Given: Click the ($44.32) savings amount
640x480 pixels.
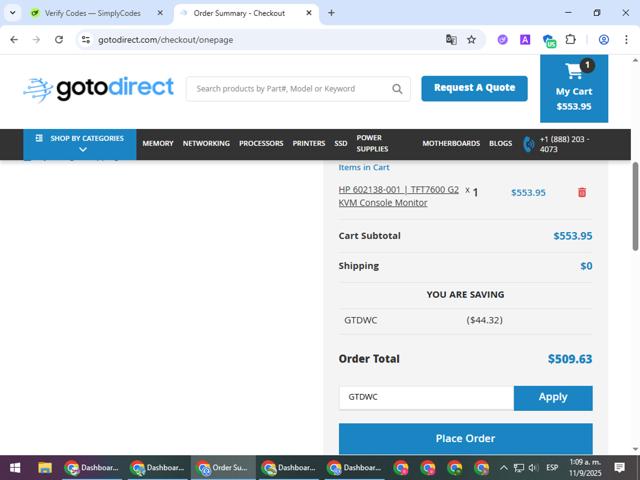Looking at the screenshot, I should pyautogui.click(x=484, y=320).
